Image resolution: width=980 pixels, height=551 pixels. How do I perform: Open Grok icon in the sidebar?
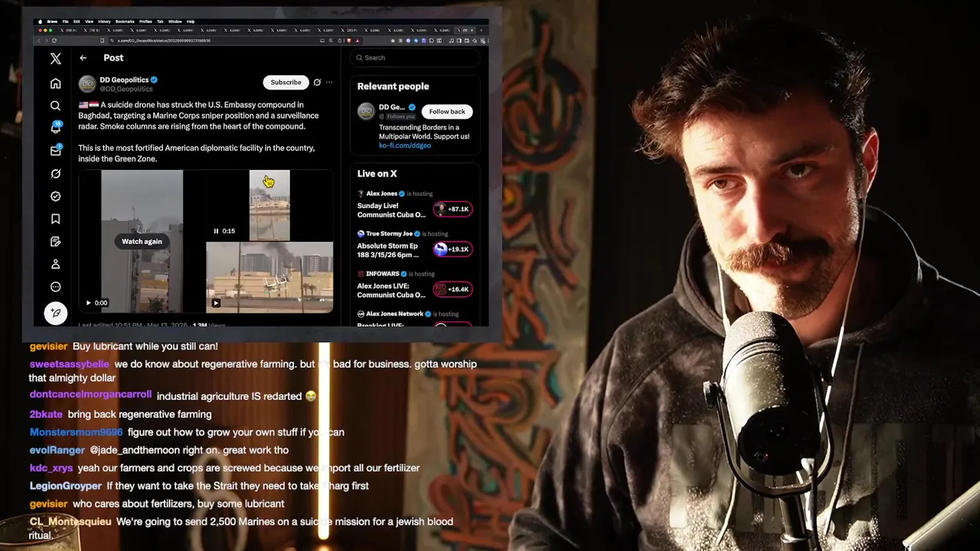(x=56, y=174)
